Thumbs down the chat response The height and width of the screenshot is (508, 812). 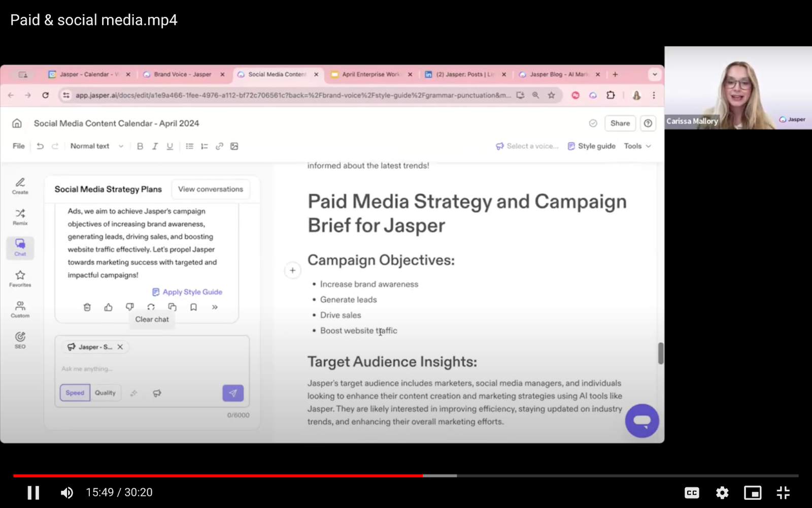130,307
